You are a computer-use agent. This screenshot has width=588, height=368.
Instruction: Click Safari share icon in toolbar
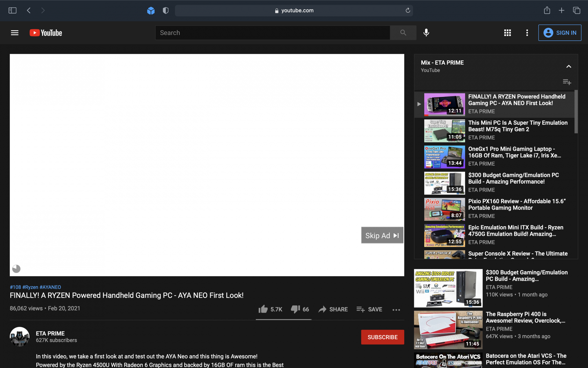(547, 11)
